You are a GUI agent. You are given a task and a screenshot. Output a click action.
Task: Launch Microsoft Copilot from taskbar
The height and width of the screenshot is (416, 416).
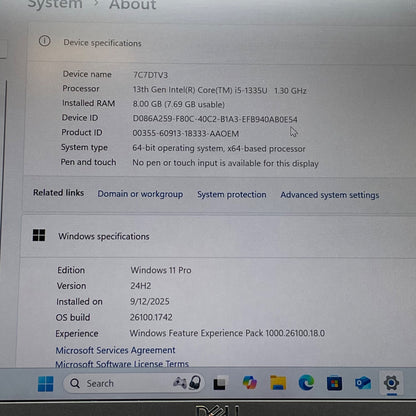(x=249, y=382)
